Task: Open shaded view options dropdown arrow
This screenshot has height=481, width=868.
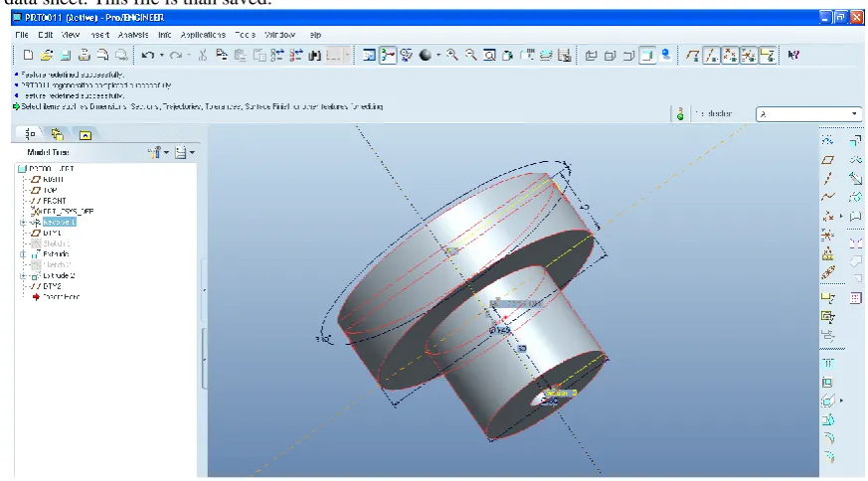Action: tap(438, 55)
